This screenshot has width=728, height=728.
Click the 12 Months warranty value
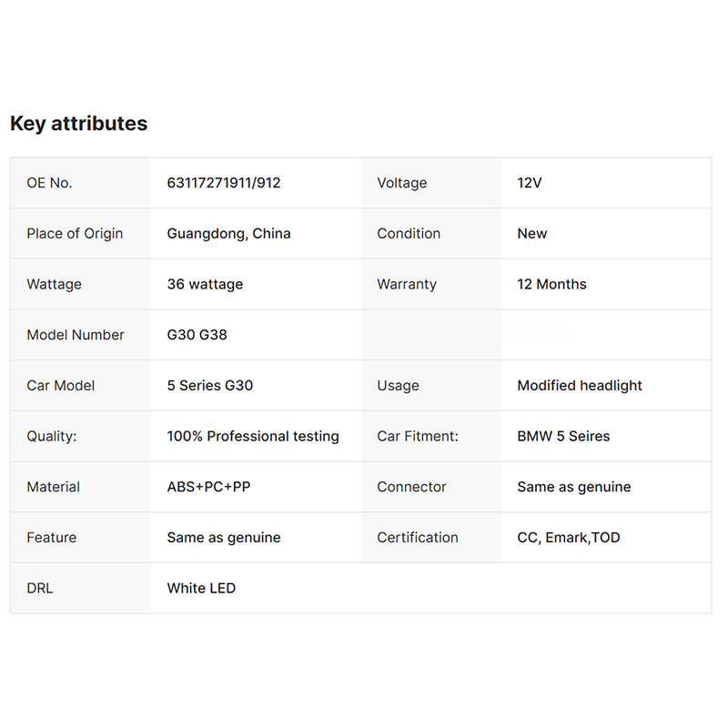pos(551,284)
